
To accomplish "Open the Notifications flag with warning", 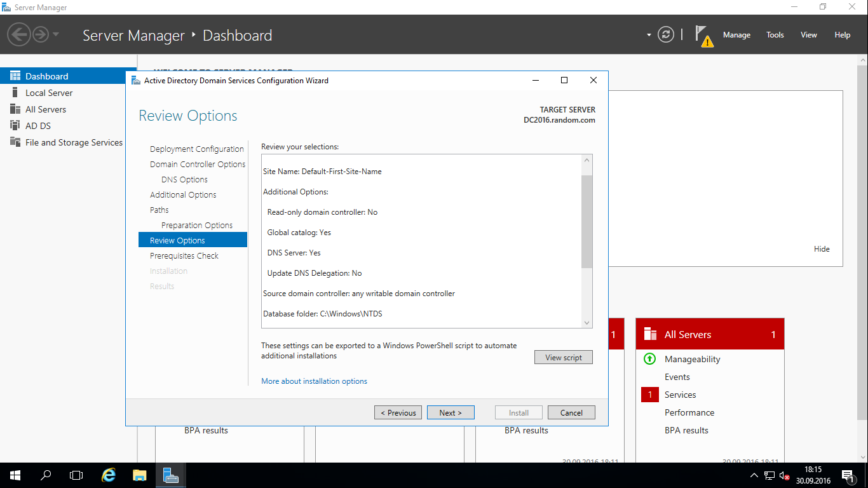I will pyautogui.click(x=703, y=36).
